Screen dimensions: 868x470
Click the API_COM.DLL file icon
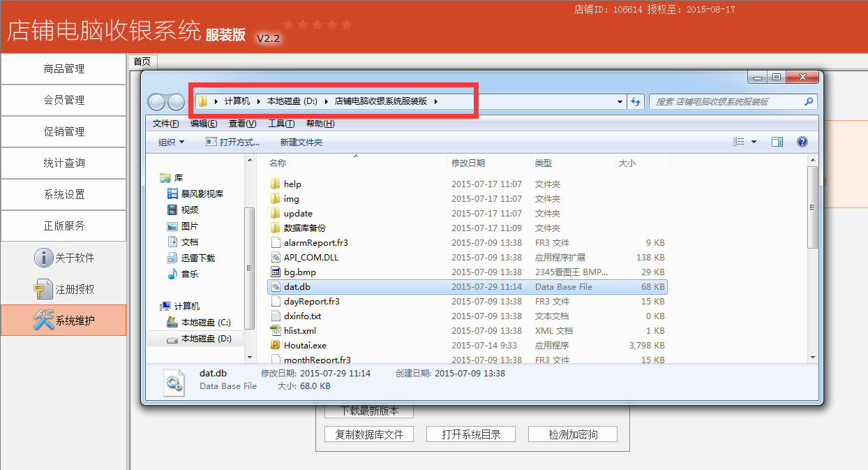[x=276, y=257]
